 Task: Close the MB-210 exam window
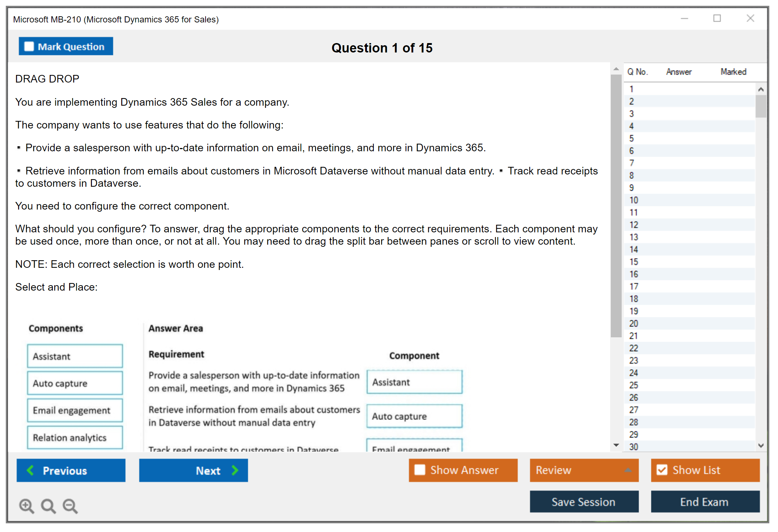click(750, 18)
